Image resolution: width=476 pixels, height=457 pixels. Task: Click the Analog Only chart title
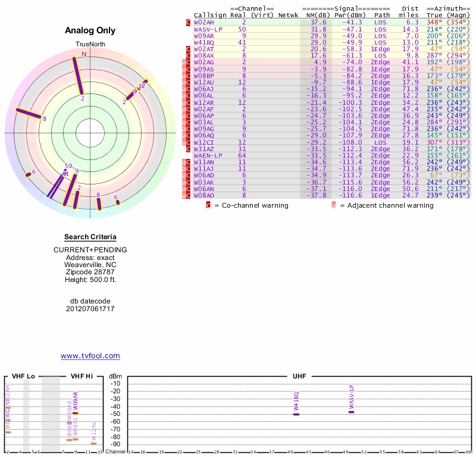click(90, 31)
